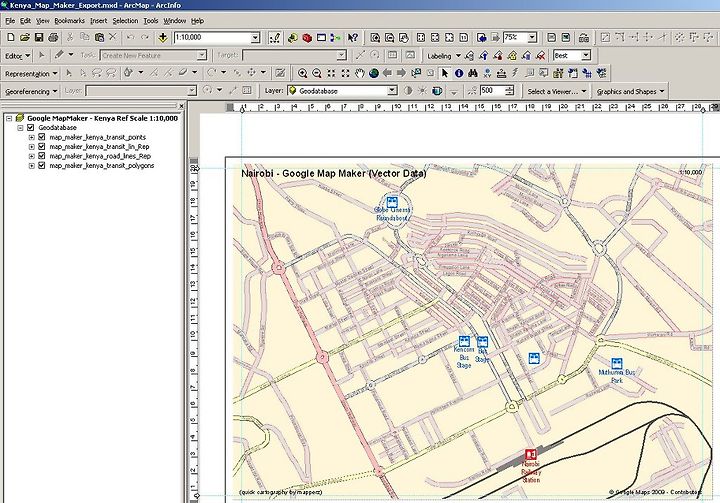This screenshot has height=503, width=720.
Task: Click the layout Zoom Out page icon
Action: (x=389, y=38)
